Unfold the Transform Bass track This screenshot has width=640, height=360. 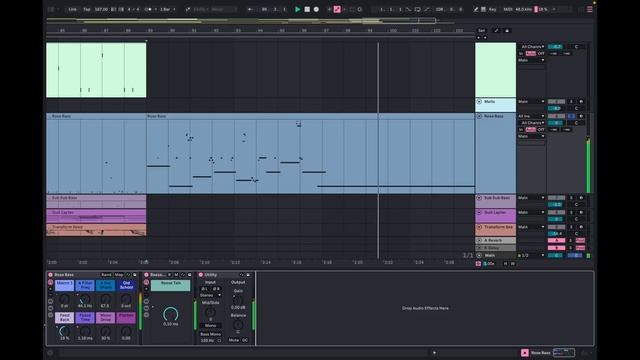click(x=479, y=227)
